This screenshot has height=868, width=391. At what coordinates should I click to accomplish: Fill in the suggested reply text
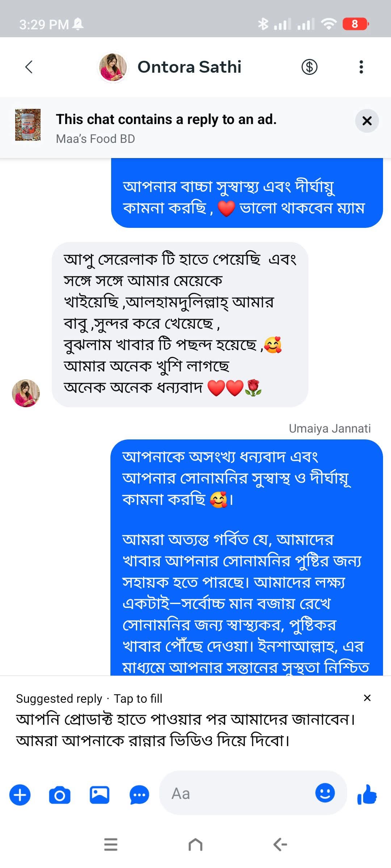click(x=186, y=730)
